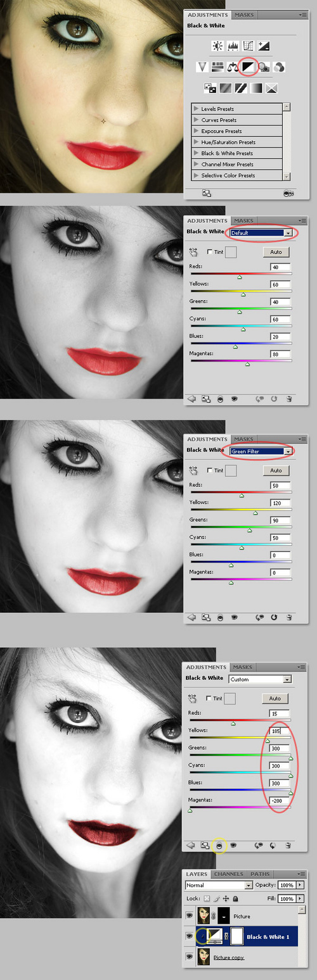Click the Yellows value field showing 185

(x=280, y=731)
